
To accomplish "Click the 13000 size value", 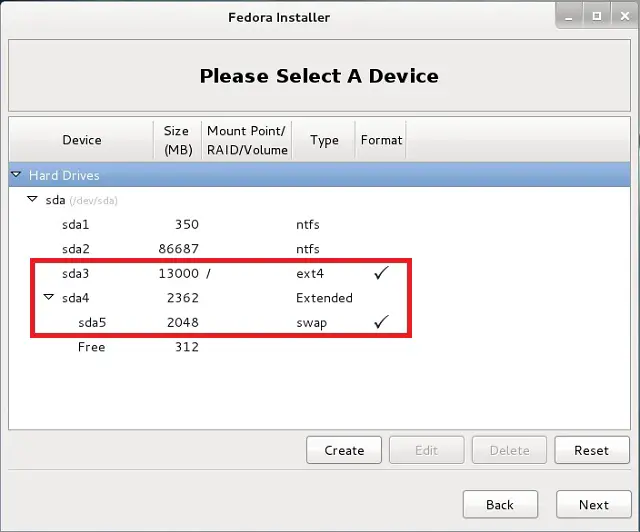I will point(179,273).
